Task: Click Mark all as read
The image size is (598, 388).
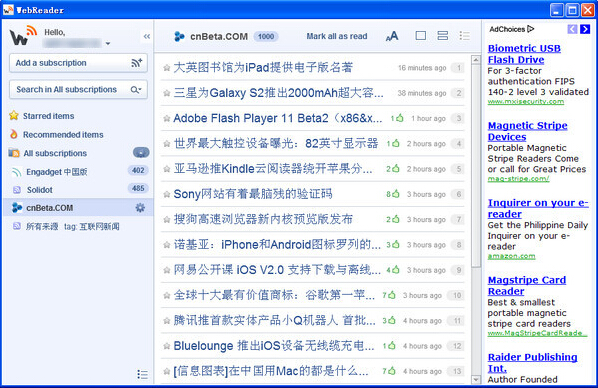Action: tap(337, 36)
